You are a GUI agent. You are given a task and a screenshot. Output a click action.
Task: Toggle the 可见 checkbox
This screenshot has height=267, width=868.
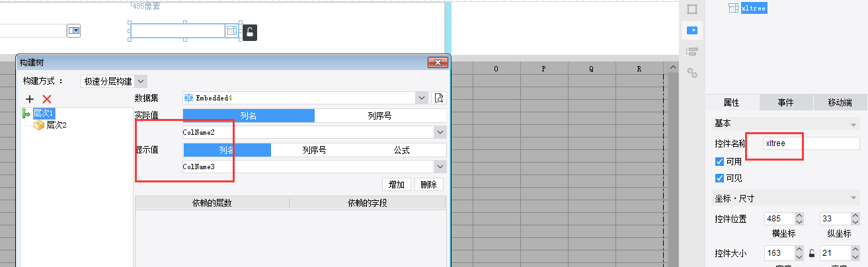[719, 178]
